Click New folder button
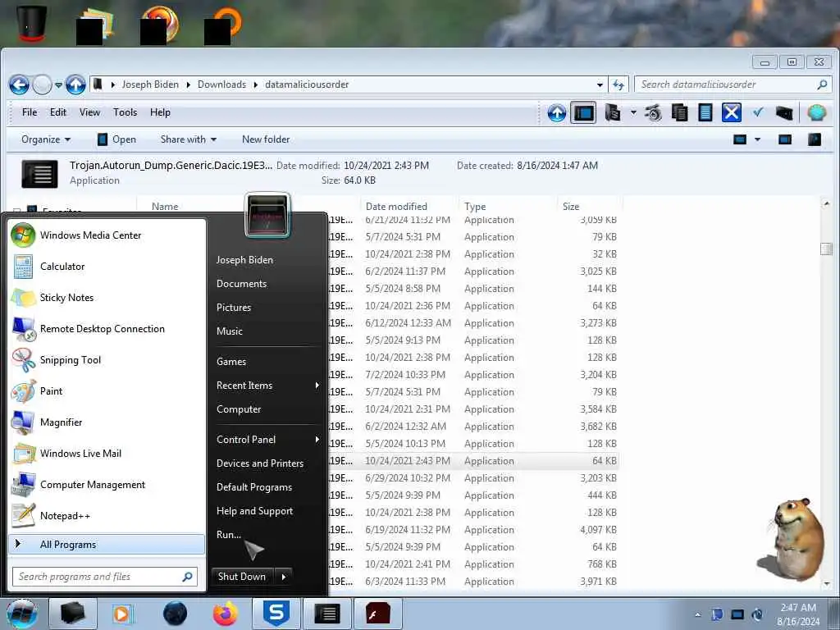Screen dimensions: 840x630 point(266,139)
